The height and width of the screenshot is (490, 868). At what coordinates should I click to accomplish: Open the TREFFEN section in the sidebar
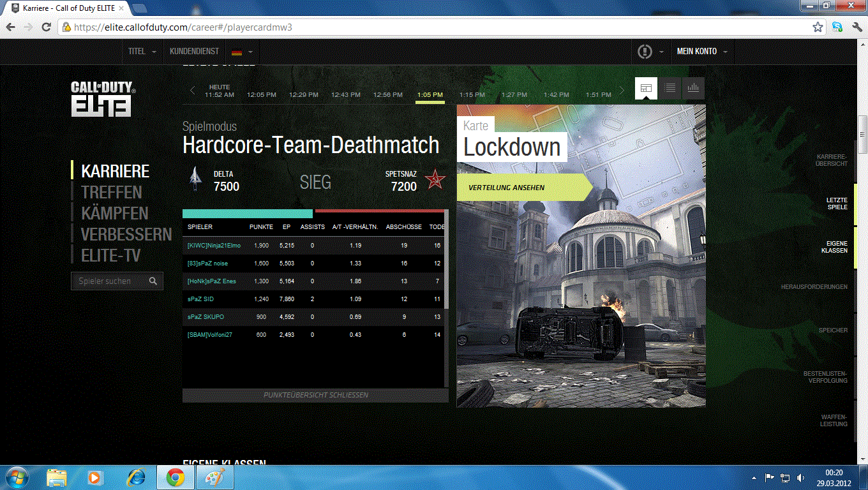point(112,193)
